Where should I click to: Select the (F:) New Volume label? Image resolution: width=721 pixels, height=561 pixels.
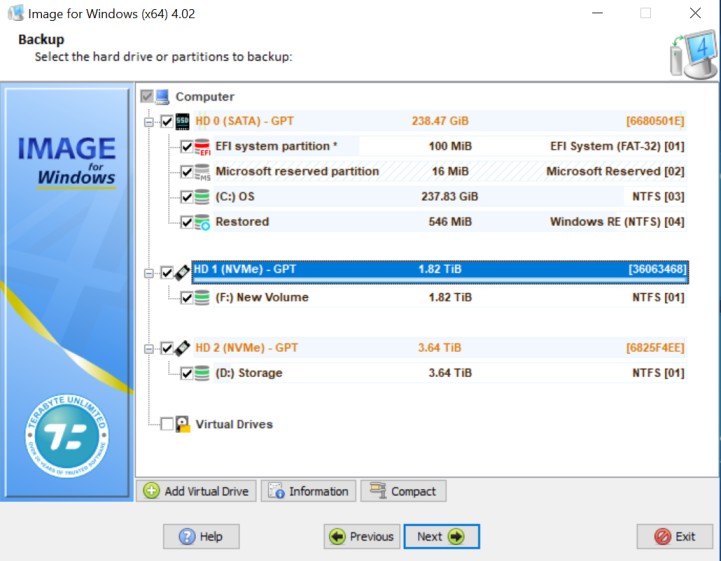pos(262,298)
